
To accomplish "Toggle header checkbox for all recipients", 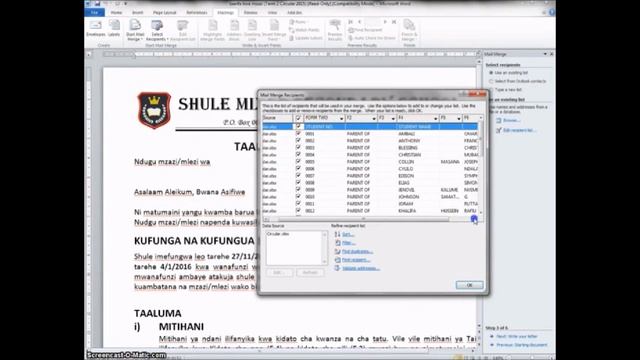I will point(298,118).
